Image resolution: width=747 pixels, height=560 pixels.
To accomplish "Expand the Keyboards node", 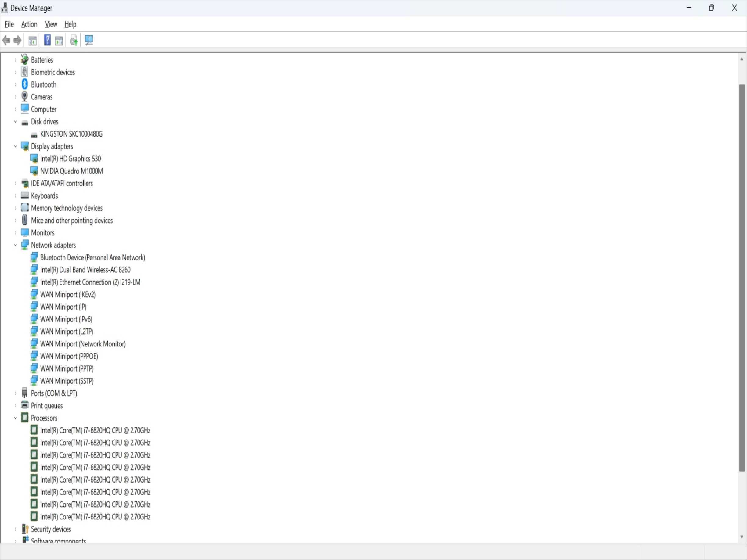I will pyautogui.click(x=15, y=196).
